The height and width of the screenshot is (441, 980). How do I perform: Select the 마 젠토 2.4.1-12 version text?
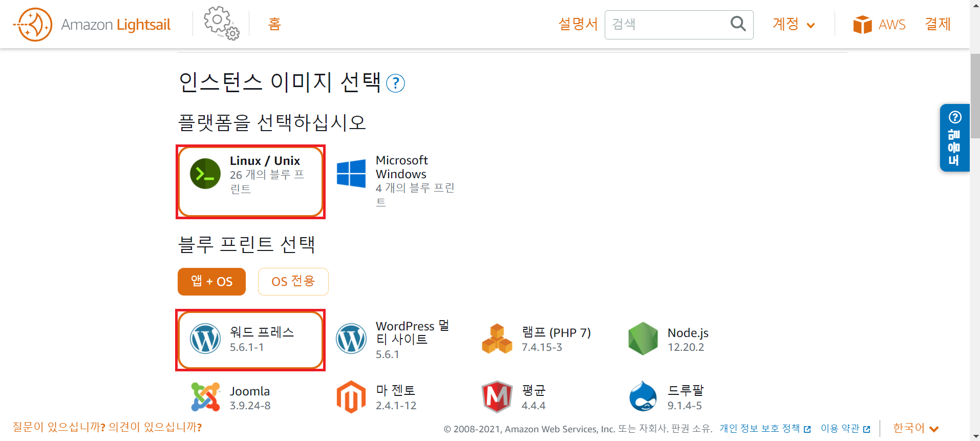click(x=396, y=406)
